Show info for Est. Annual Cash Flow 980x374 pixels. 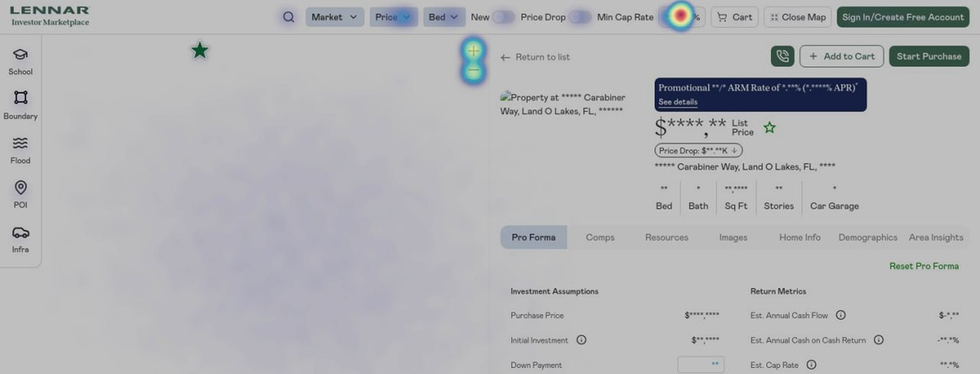(840, 315)
